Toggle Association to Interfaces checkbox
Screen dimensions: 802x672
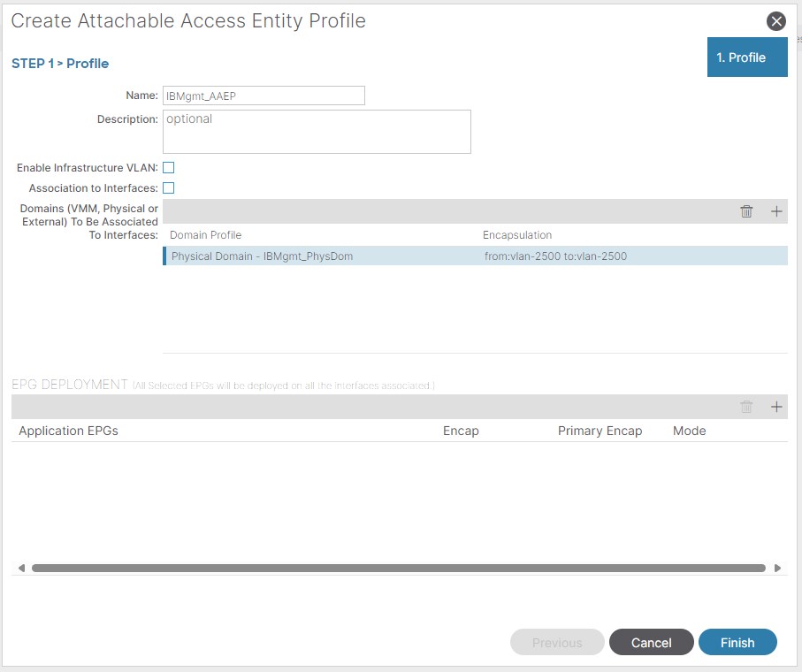(x=168, y=188)
